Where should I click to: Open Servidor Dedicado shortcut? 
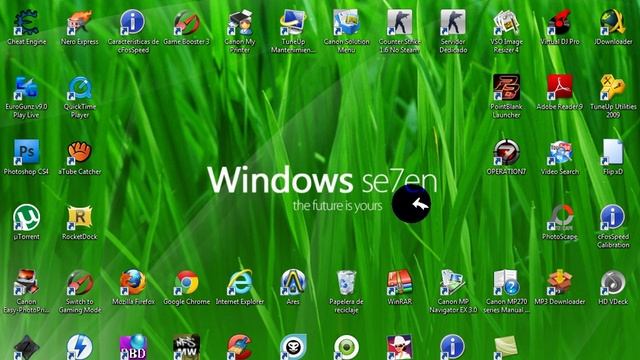453,22
